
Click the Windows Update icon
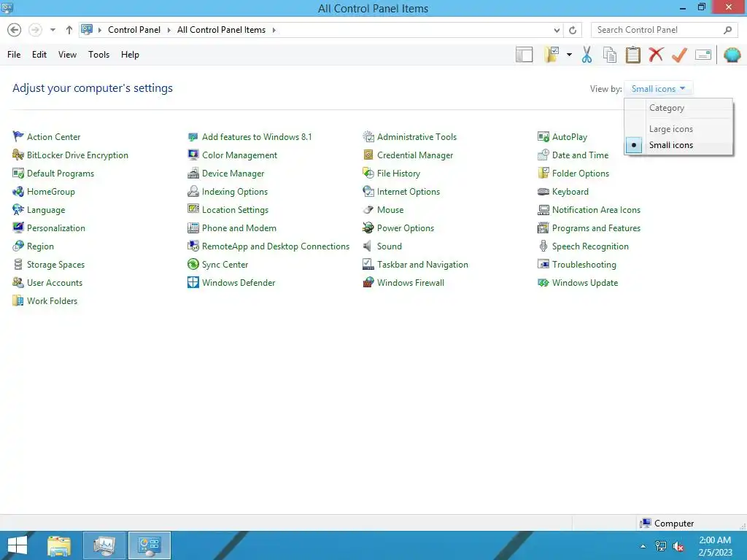[x=543, y=282]
